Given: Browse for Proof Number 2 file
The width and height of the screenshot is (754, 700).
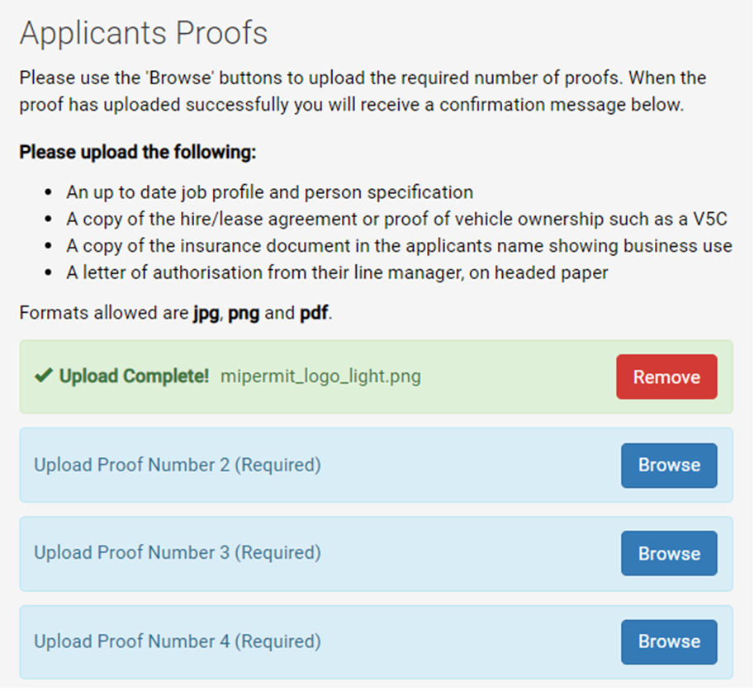Looking at the screenshot, I should coord(669,466).
